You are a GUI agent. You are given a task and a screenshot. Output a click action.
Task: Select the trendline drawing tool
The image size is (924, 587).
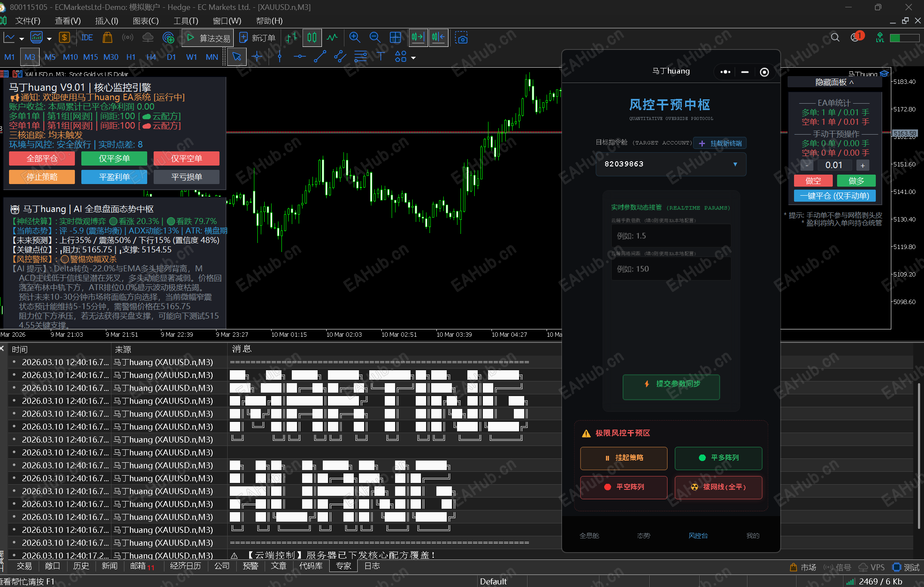click(320, 57)
